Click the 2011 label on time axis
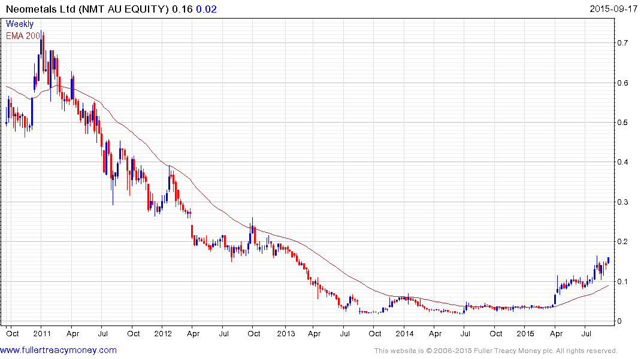Viewport: 644px width, 359px height. pyautogui.click(x=42, y=333)
